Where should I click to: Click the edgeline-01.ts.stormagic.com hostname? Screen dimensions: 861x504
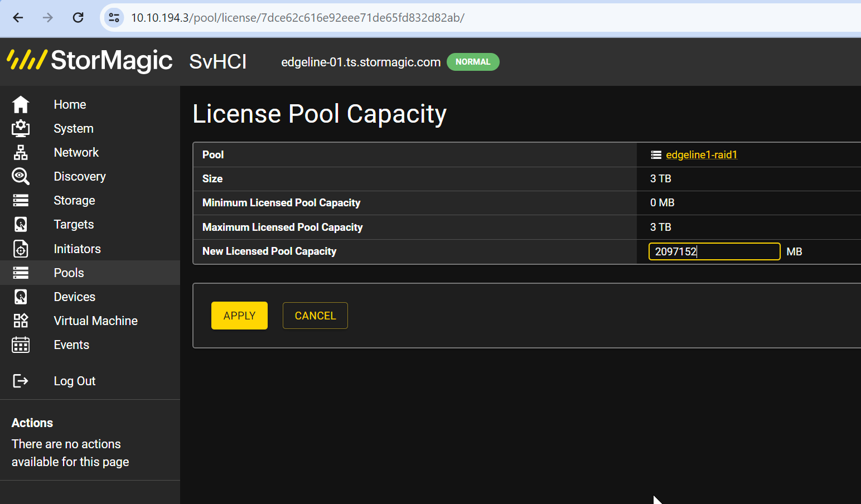361,62
